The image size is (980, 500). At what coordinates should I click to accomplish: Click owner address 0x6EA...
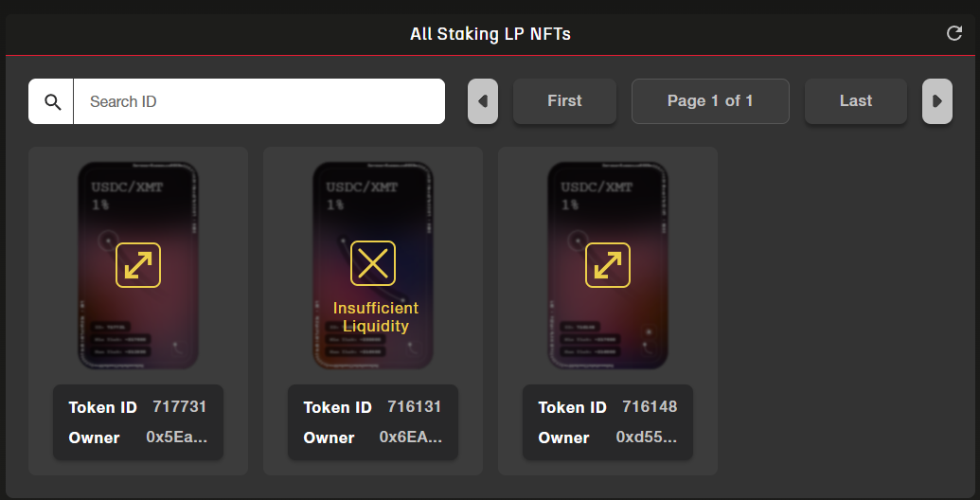click(410, 437)
